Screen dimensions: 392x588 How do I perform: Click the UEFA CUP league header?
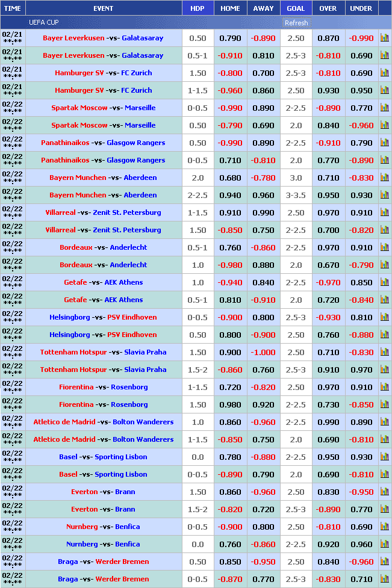coord(44,22)
